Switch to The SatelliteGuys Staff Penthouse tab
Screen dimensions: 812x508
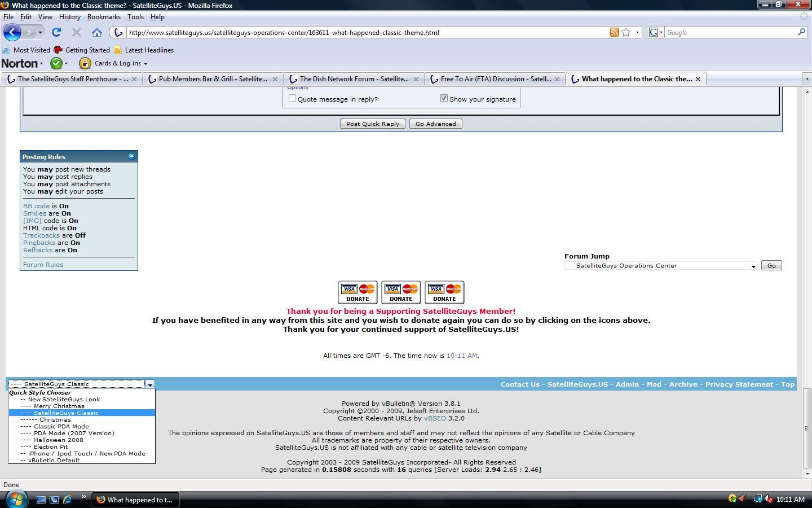pos(72,79)
